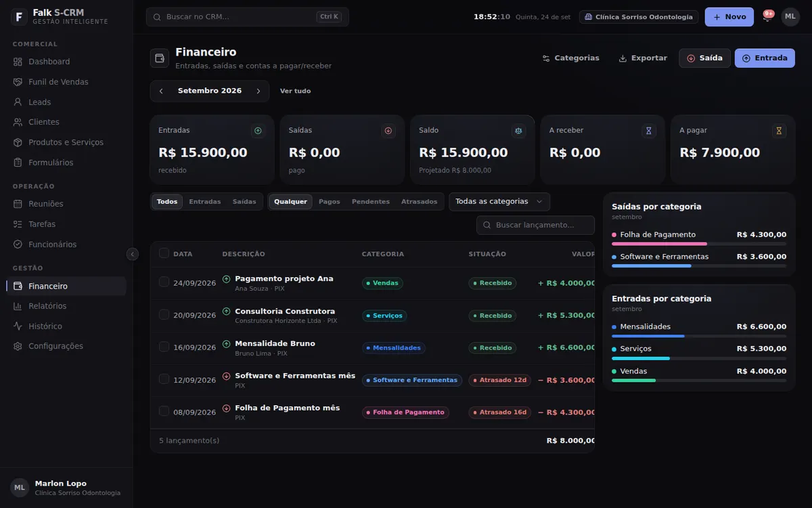This screenshot has height=508, width=812.
Task: Open the Clínica Sorriso Odontologia workspace selector
Action: (639, 17)
